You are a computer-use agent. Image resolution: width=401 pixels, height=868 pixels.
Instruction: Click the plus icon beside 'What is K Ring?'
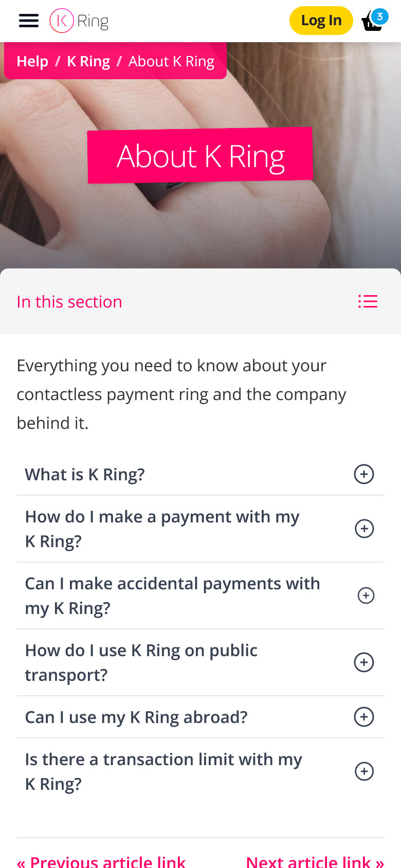point(364,474)
